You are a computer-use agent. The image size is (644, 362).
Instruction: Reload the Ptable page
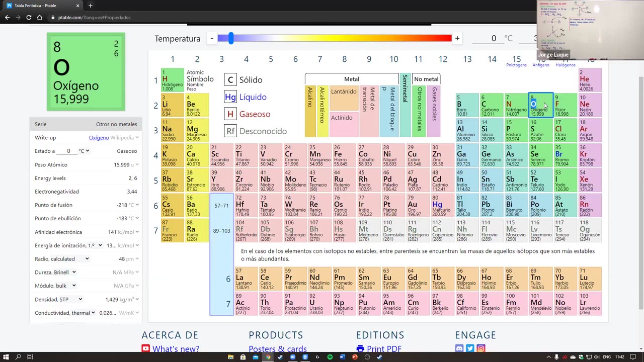[29, 18]
